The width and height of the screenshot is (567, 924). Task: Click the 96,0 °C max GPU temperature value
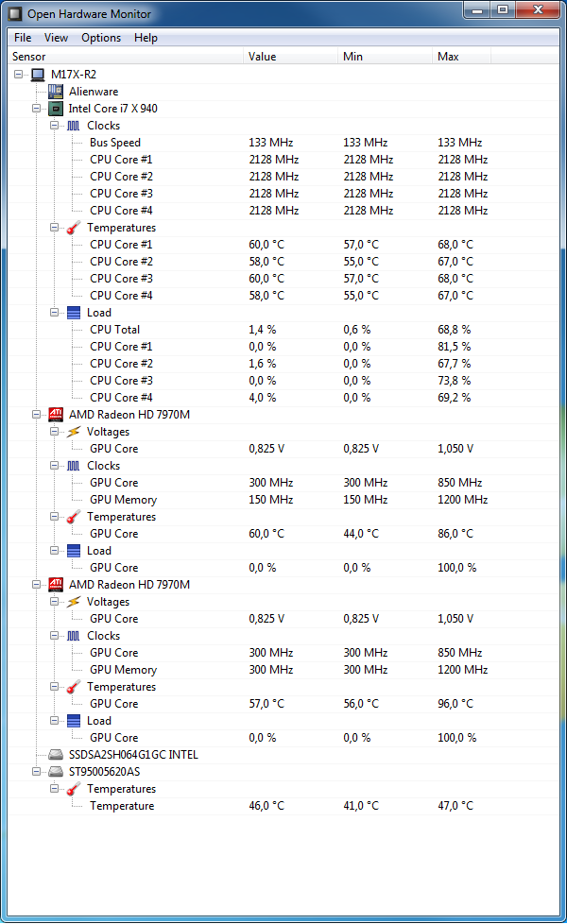455,704
